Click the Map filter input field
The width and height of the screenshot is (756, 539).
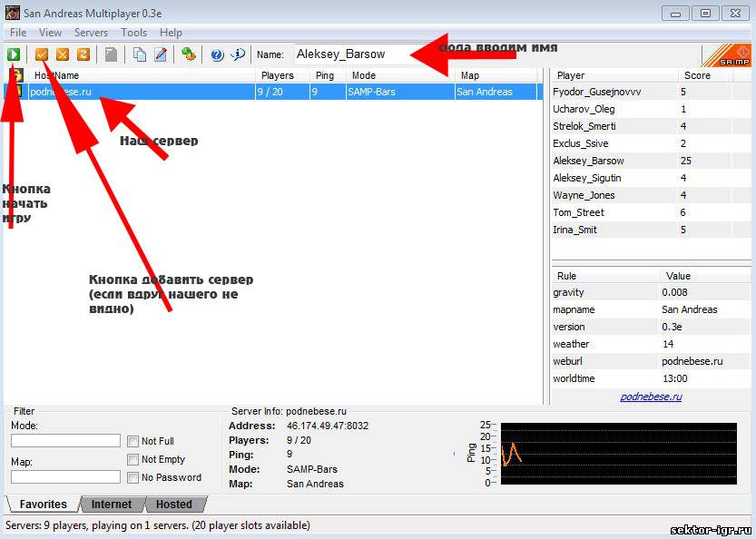click(x=65, y=476)
